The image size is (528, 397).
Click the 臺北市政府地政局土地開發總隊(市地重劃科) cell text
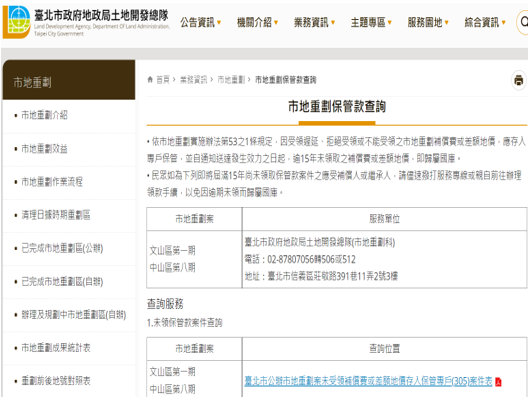pos(320,242)
